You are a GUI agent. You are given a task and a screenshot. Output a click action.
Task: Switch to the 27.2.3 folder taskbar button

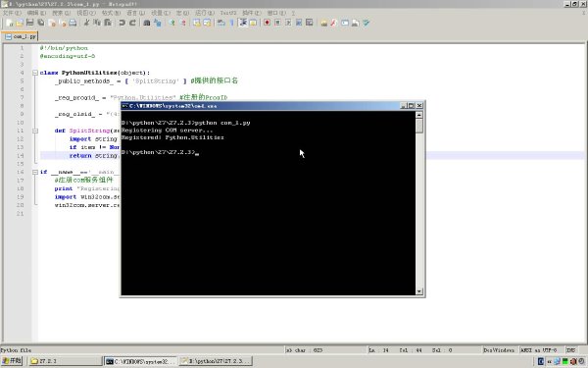[x=65, y=361]
